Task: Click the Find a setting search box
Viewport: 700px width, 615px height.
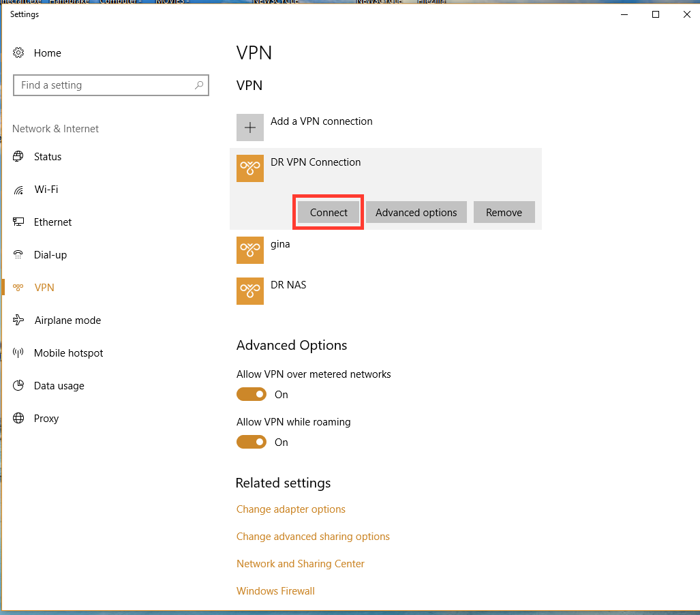Action: (102, 85)
